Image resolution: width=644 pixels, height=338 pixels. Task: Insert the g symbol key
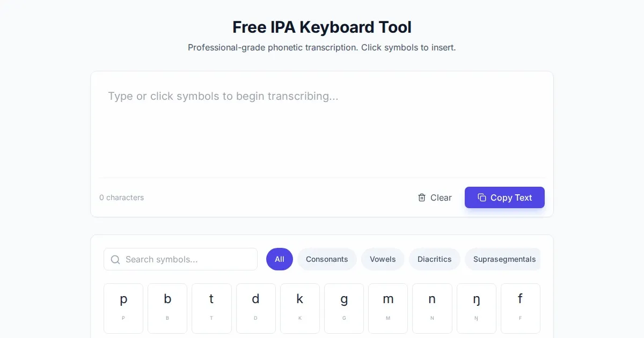[x=344, y=308]
